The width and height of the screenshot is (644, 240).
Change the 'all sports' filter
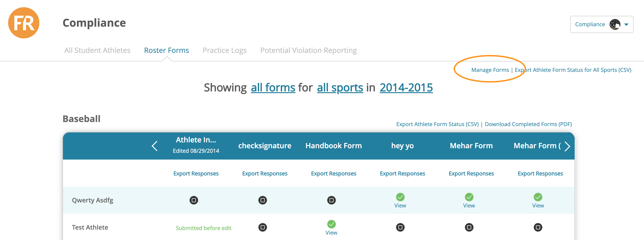coord(340,87)
